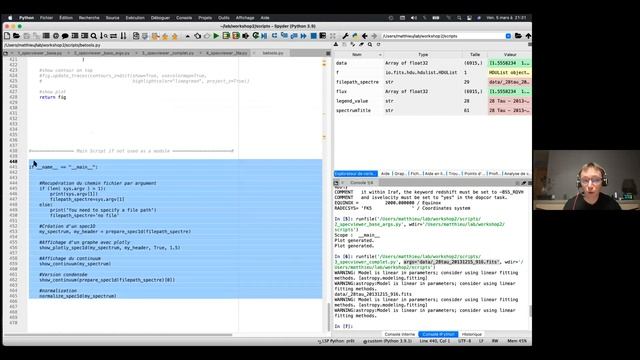The width and height of the screenshot is (640, 360).
Task: Open variable explorer options menu
Action: (529, 44)
